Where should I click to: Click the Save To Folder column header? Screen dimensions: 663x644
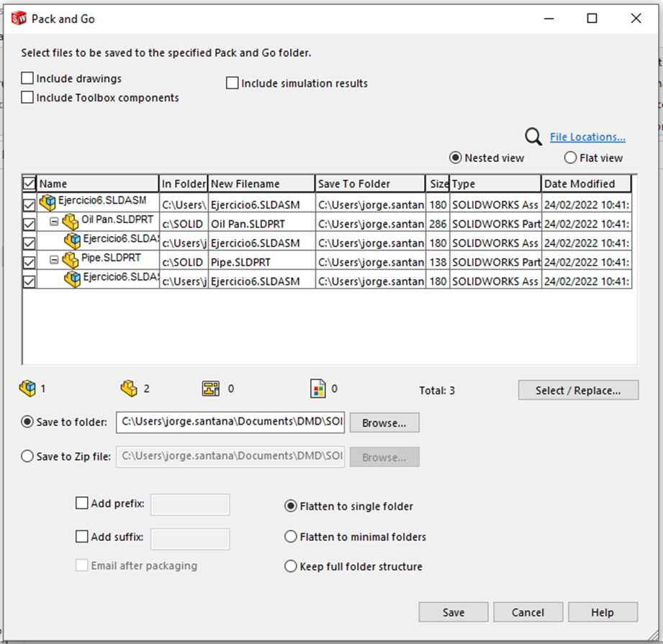(370, 183)
